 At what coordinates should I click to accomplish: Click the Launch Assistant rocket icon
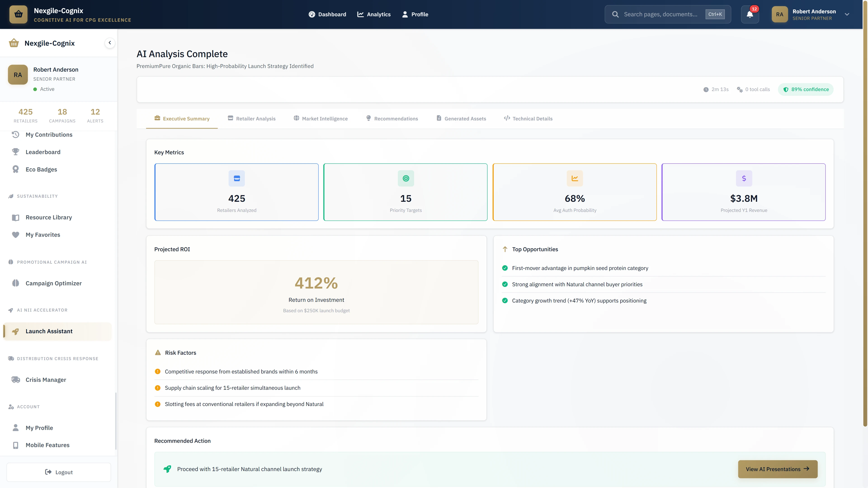[x=16, y=331]
